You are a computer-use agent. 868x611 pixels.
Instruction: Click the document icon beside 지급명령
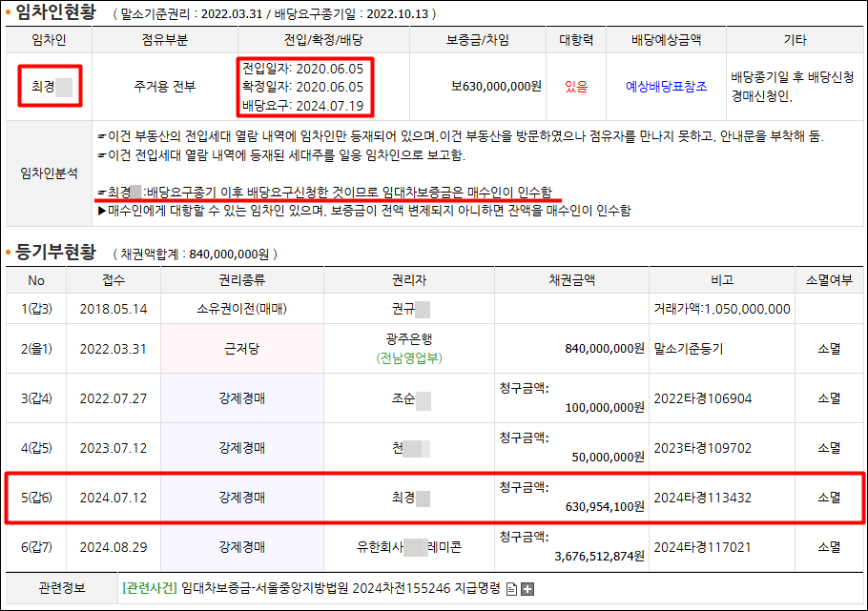(512, 588)
